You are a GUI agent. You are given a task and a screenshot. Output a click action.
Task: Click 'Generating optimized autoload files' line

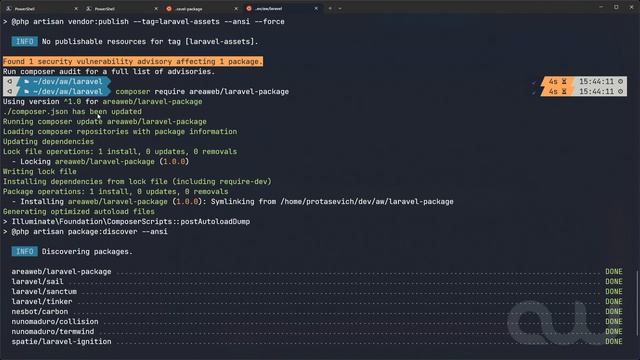(x=79, y=211)
